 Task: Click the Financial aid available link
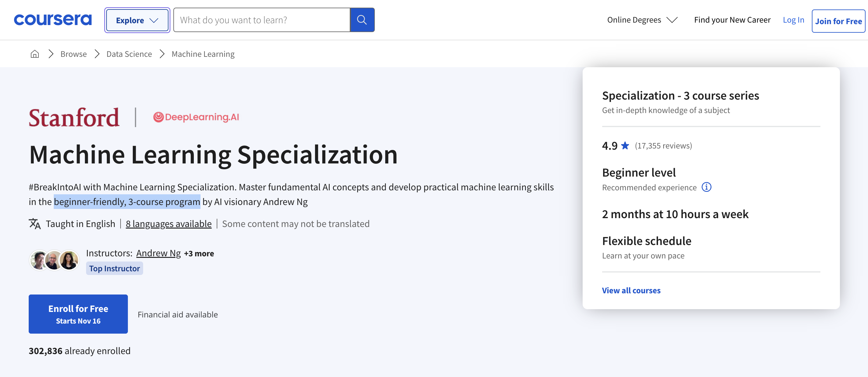pos(178,313)
